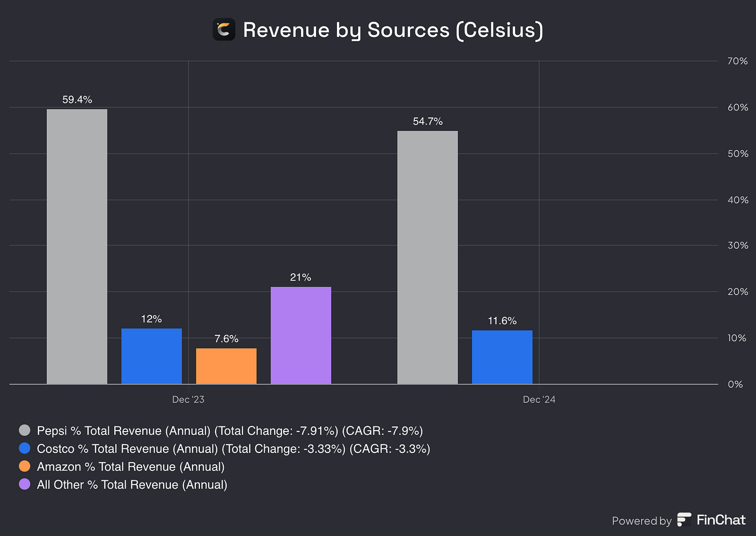The image size is (756, 536).
Task: Click the Dec '24 axis label
Action: click(539, 399)
